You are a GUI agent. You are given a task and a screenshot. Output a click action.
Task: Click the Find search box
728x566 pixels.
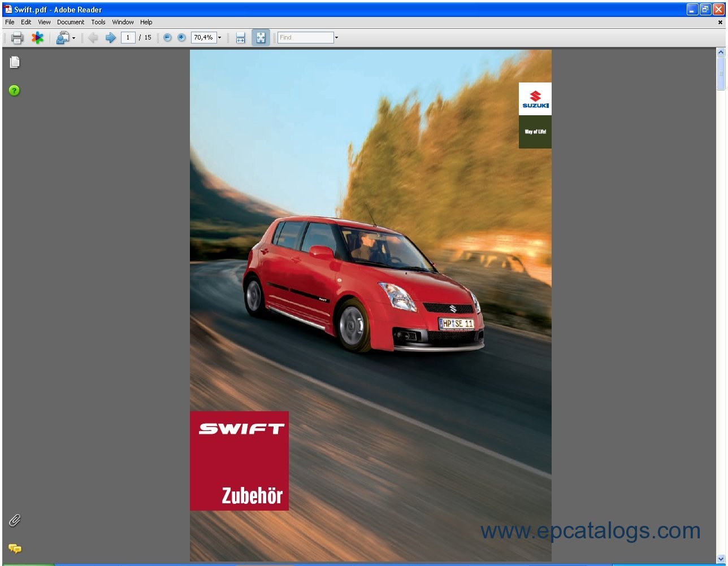click(306, 38)
